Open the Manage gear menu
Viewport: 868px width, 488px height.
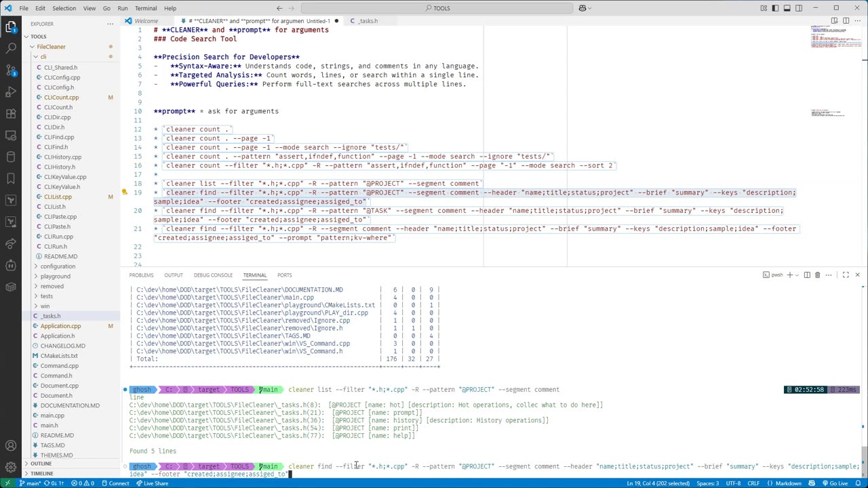coord(11,467)
